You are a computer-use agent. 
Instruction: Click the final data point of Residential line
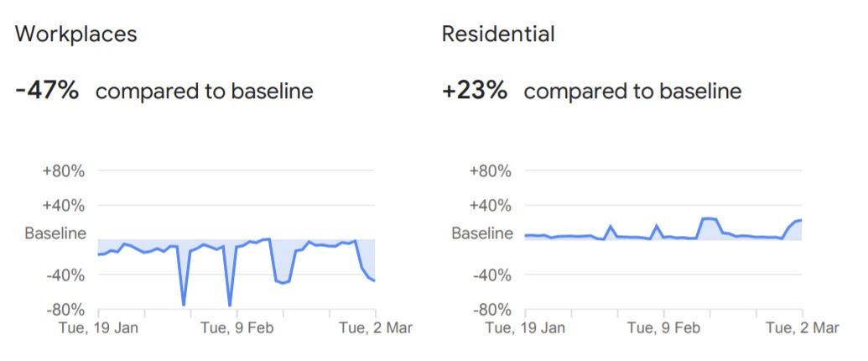point(802,220)
